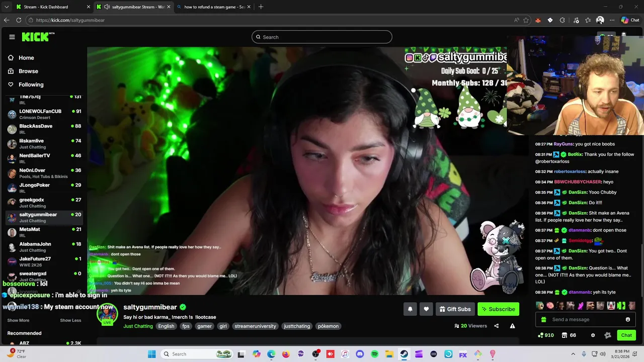The image size is (644, 362).
Task: Add page to favorites star
Action: 526,20
